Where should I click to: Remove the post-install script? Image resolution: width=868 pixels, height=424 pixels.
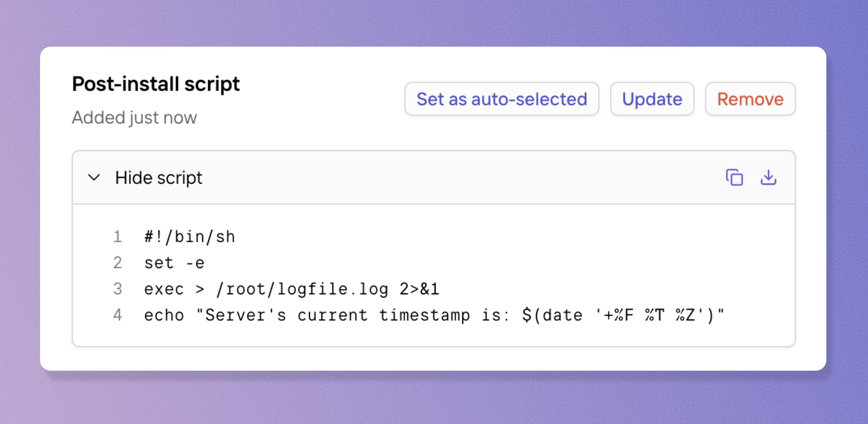pos(750,99)
